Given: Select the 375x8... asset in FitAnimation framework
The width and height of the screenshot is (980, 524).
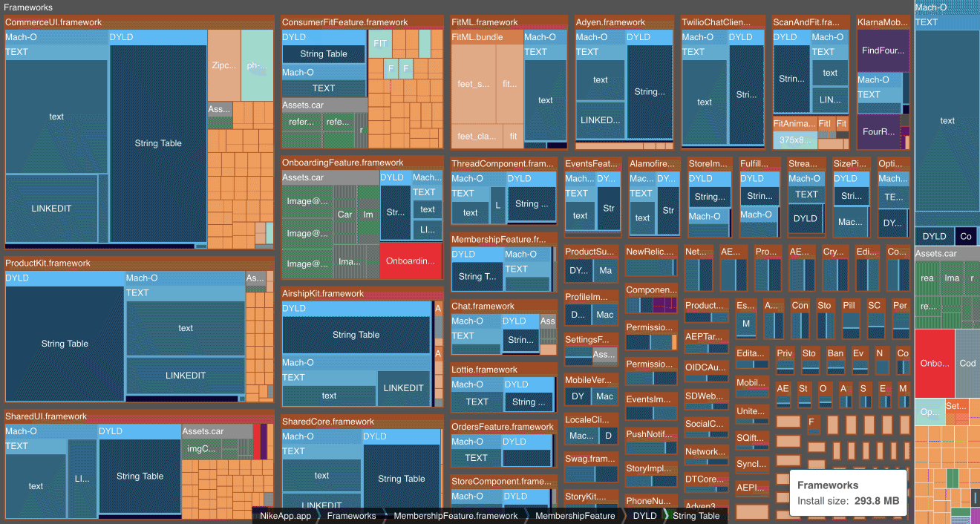Looking at the screenshot, I should [x=794, y=140].
